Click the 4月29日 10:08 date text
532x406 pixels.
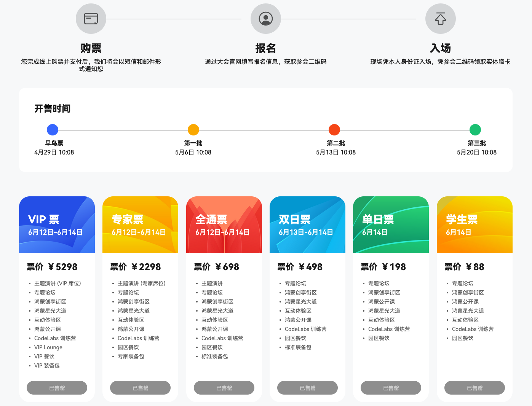coord(54,152)
